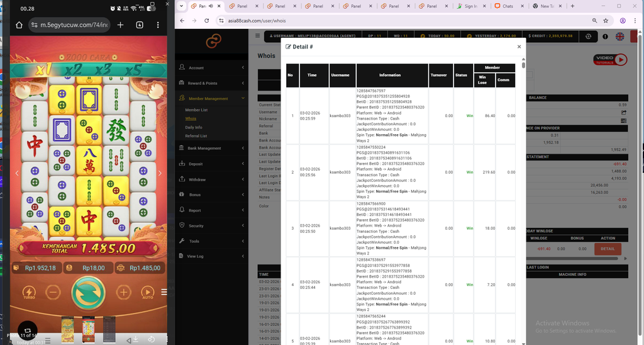
Task: Expand the Reward & Points menu
Action: pyautogui.click(x=211, y=83)
